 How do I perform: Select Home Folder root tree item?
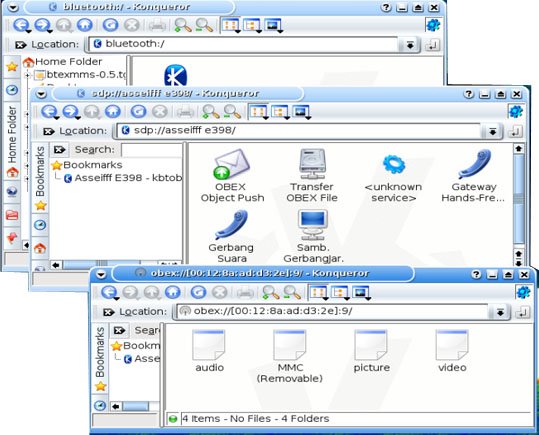point(63,62)
